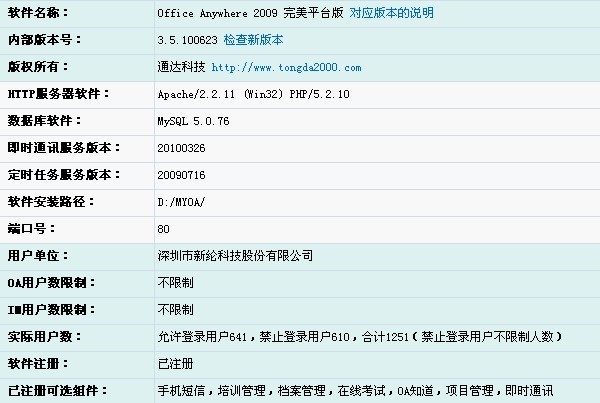Select 不限制 in the IM用户数限制 row

tap(176, 310)
